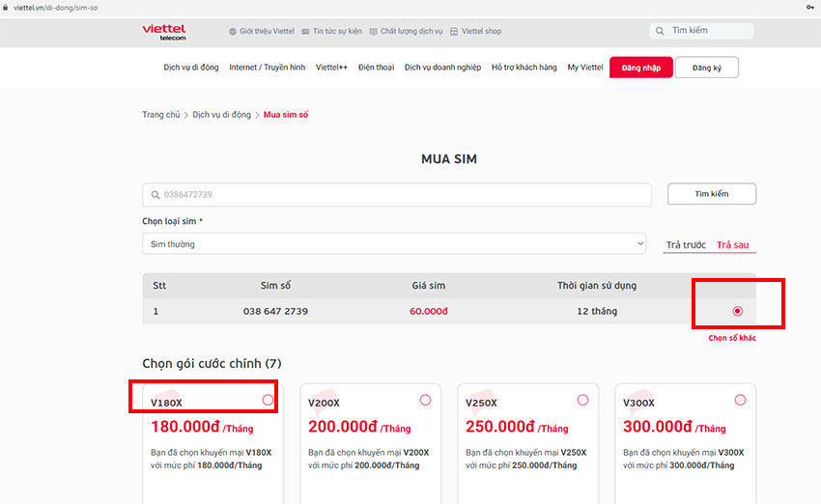Open Internet / Truyền hình menu
Viewport: 821px width, 504px height.
[x=267, y=67]
